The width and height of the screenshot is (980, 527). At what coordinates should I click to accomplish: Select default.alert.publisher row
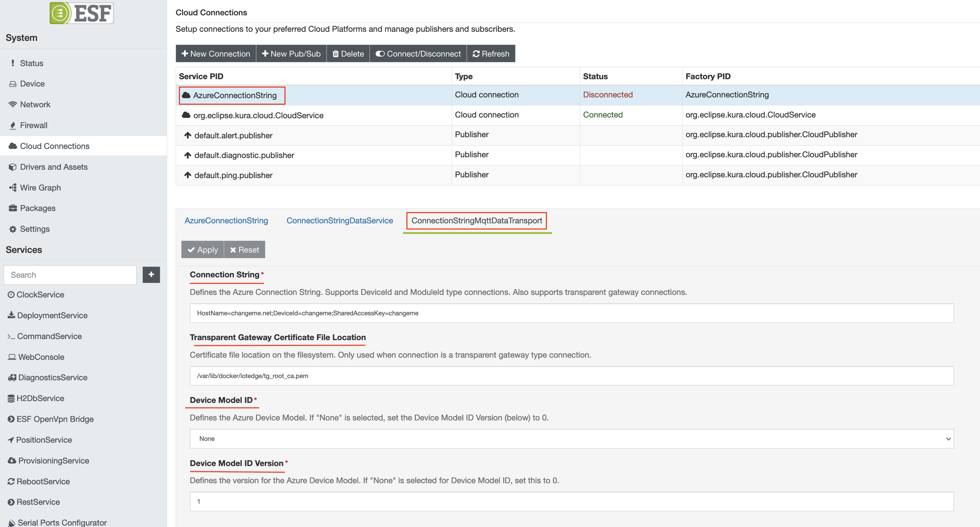coord(578,135)
